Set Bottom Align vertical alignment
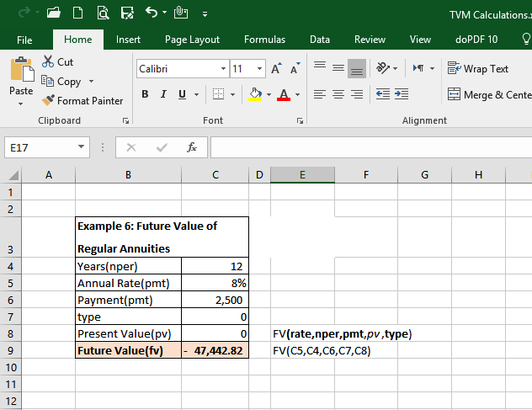The image size is (532, 410). [x=357, y=68]
